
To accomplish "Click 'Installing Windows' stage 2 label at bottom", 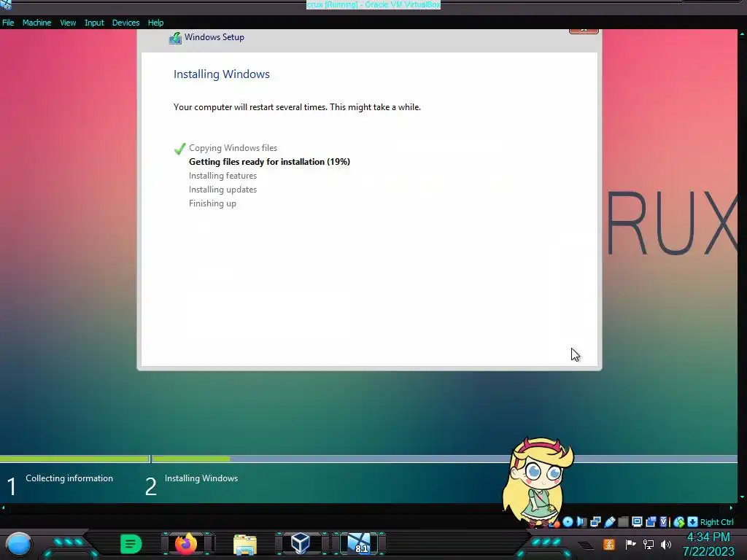I will (x=201, y=478).
